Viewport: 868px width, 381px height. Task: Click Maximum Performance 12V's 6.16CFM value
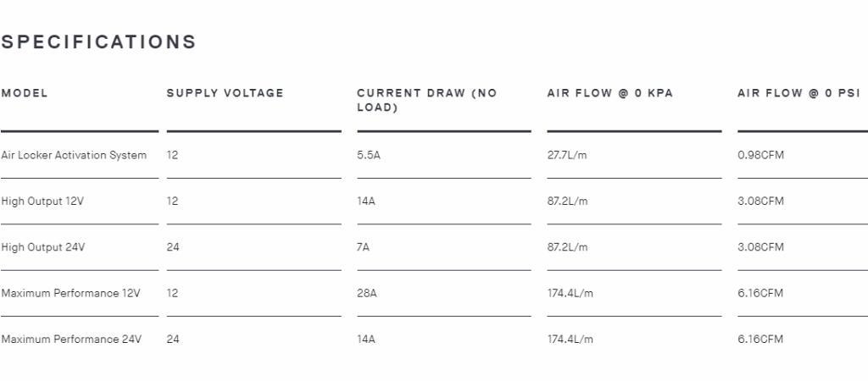point(760,293)
